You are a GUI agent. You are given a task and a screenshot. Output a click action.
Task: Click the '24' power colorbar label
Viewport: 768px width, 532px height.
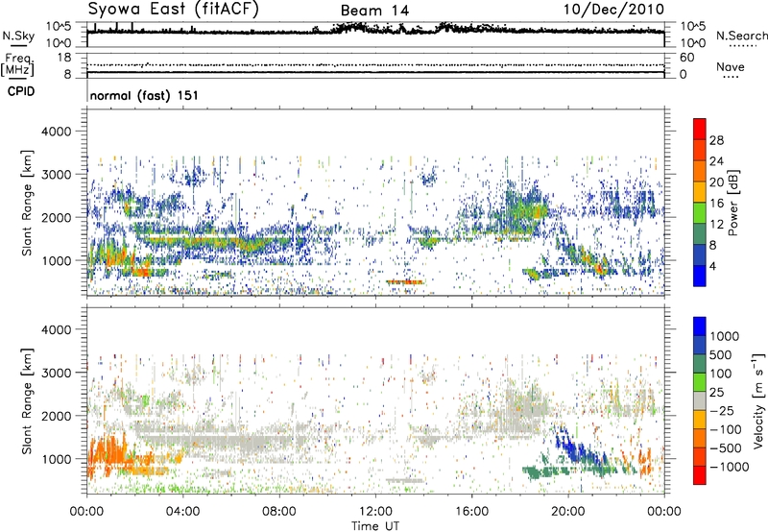tap(716, 161)
